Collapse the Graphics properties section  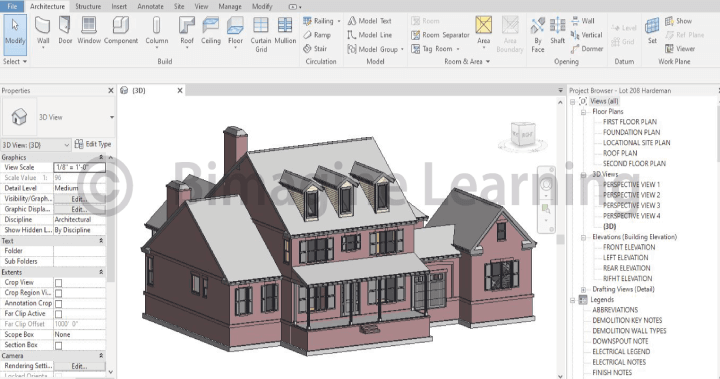(x=101, y=157)
